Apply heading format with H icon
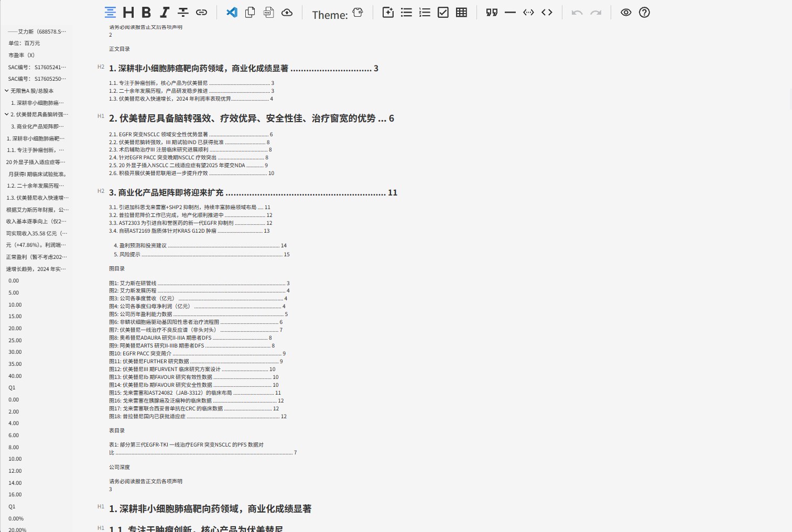Viewport: 792px width, 532px height. (x=128, y=12)
